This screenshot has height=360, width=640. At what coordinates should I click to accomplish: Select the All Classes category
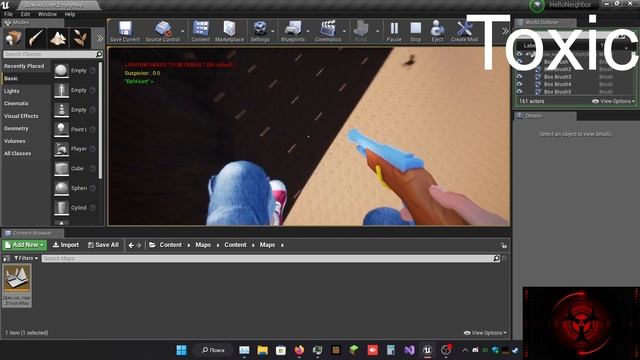18,153
